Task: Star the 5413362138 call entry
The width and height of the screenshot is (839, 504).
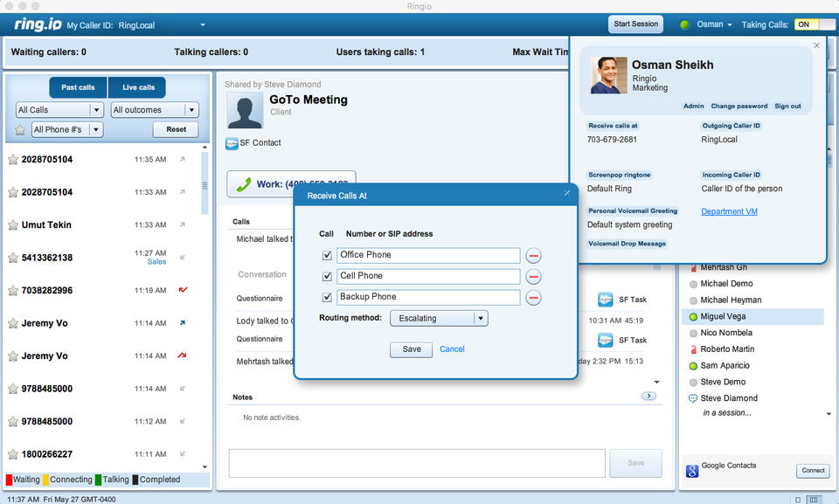Action: pos(13,258)
